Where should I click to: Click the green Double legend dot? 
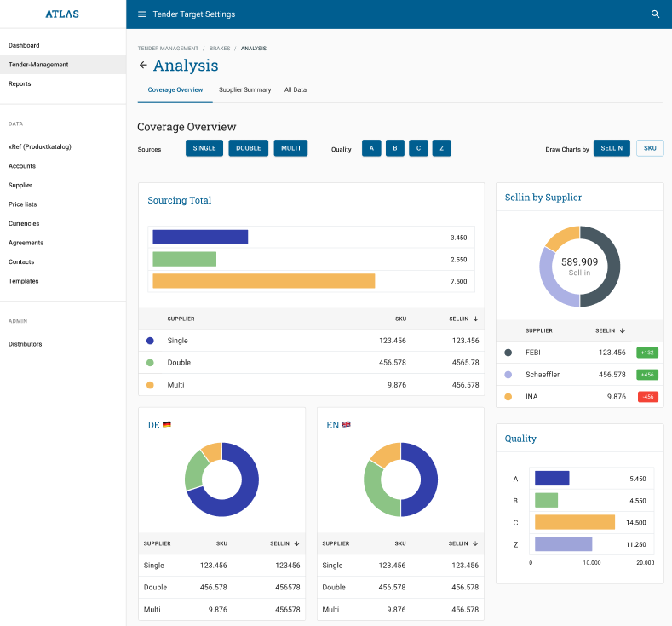[x=150, y=363]
